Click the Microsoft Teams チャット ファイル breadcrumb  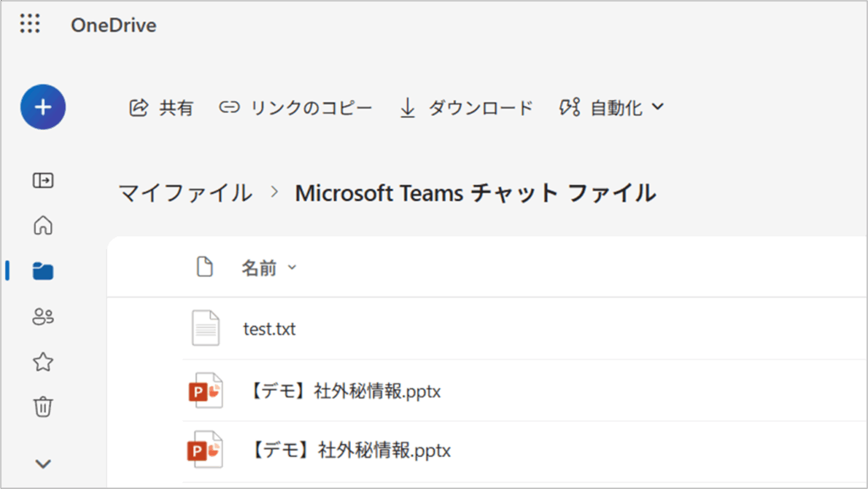(x=476, y=193)
